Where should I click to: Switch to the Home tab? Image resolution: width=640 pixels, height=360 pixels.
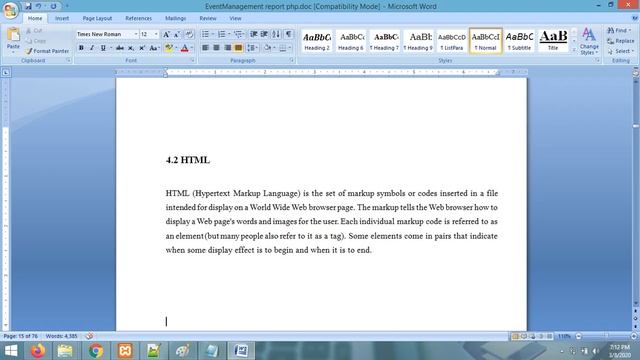(35, 18)
